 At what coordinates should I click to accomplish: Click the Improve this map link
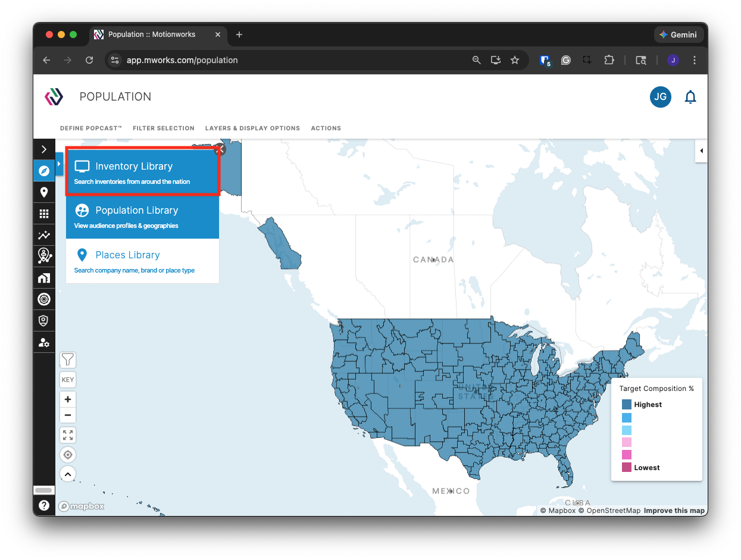(674, 511)
